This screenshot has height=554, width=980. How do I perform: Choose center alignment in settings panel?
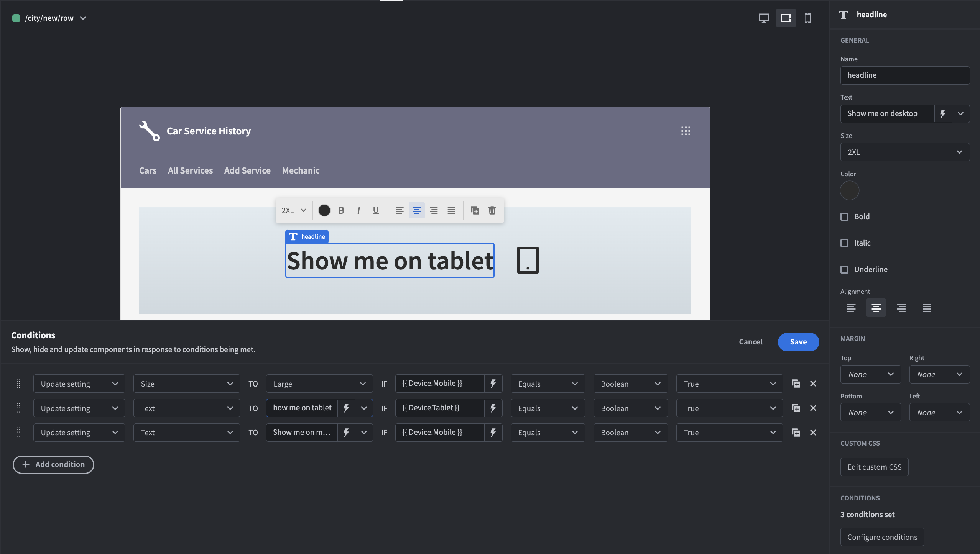point(876,308)
